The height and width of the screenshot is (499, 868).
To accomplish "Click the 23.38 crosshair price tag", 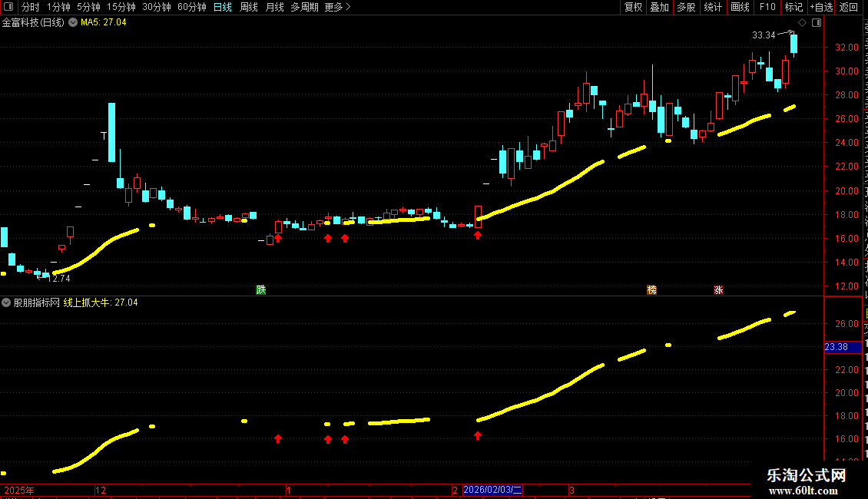I will click(843, 347).
